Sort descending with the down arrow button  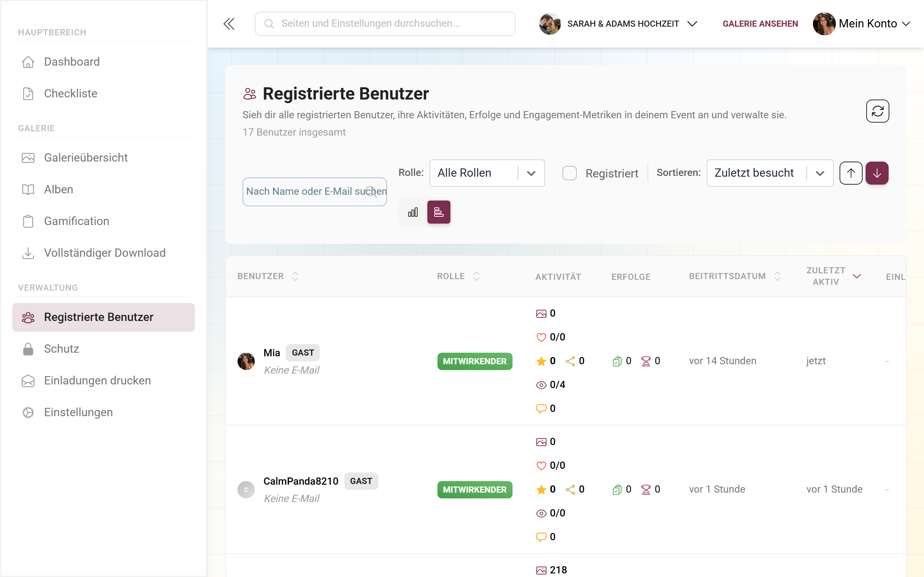coord(877,173)
